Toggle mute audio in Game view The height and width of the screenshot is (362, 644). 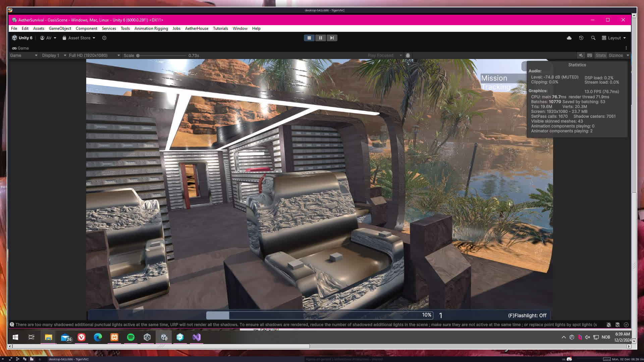(x=581, y=55)
